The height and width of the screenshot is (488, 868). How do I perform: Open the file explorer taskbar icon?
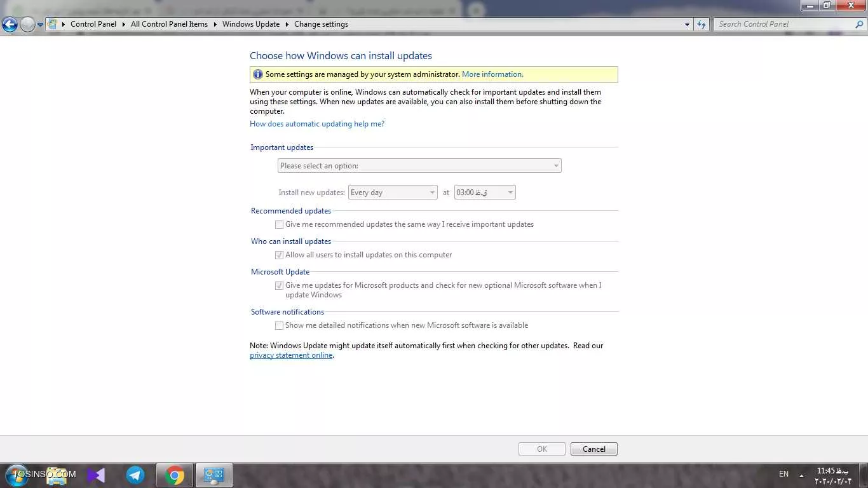coord(57,475)
